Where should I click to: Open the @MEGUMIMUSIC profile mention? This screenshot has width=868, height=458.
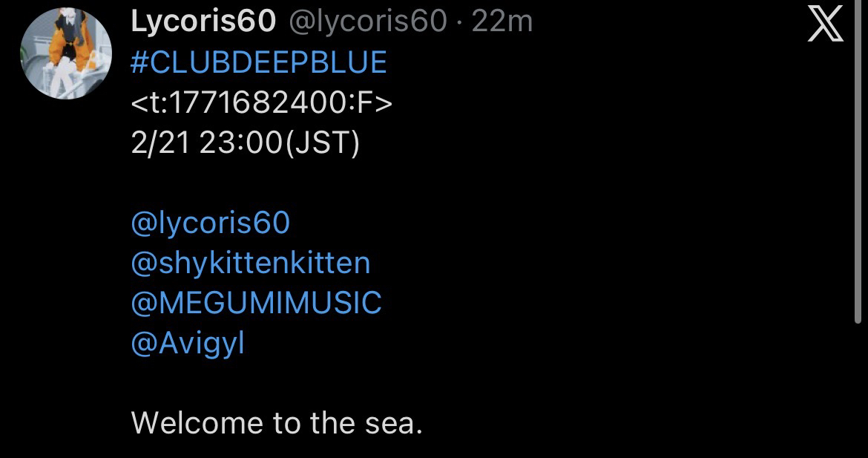256,304
